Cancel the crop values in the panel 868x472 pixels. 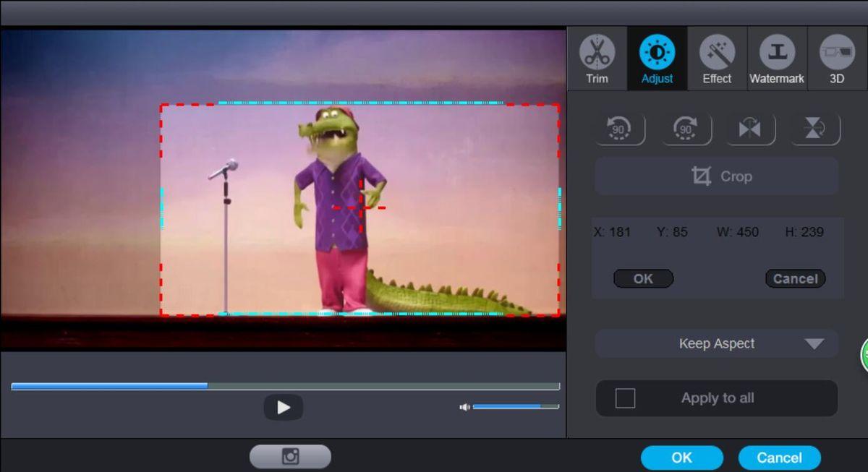[795, 279]
